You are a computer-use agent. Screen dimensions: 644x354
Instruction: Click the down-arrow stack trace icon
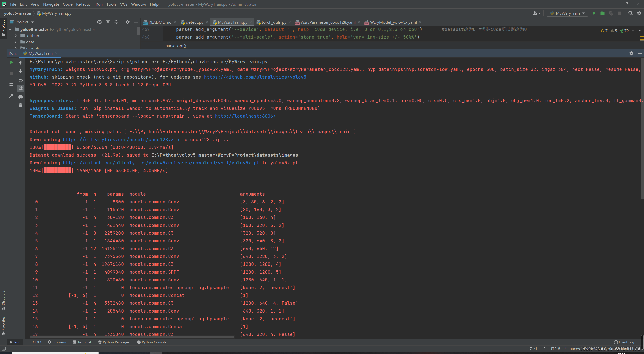pos(21,71)
